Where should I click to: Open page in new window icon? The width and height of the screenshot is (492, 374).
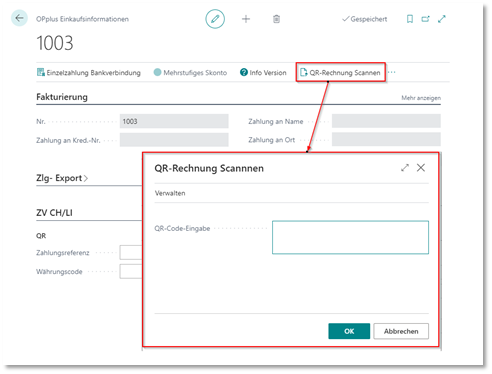[x=426, y=19]
